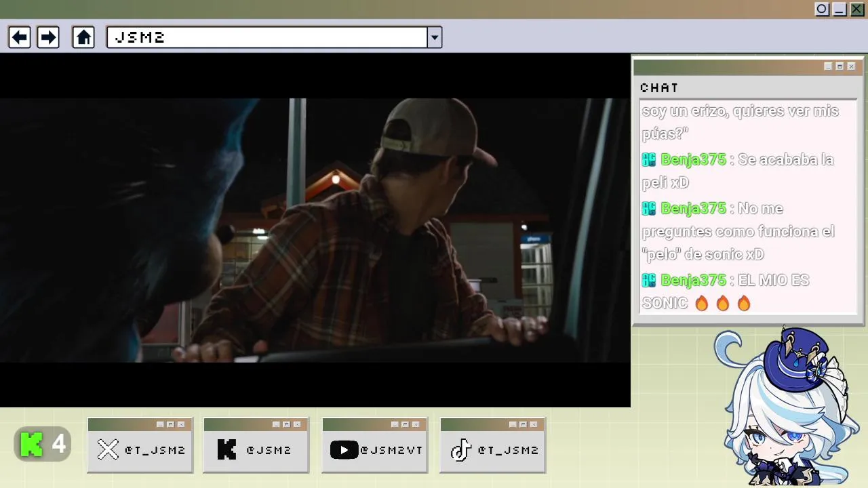This screenshot has height=488, width=868.
Task: Minimize the YouTube social mini window
Action: tap(395, 424)
